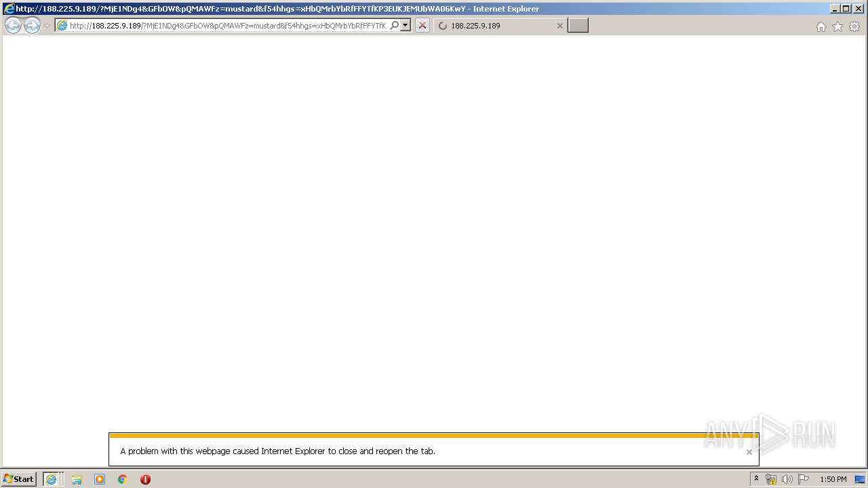Expand the address bar autocomplete dropdown
Screen dimensions: 868x488
[x=406, y=26]
